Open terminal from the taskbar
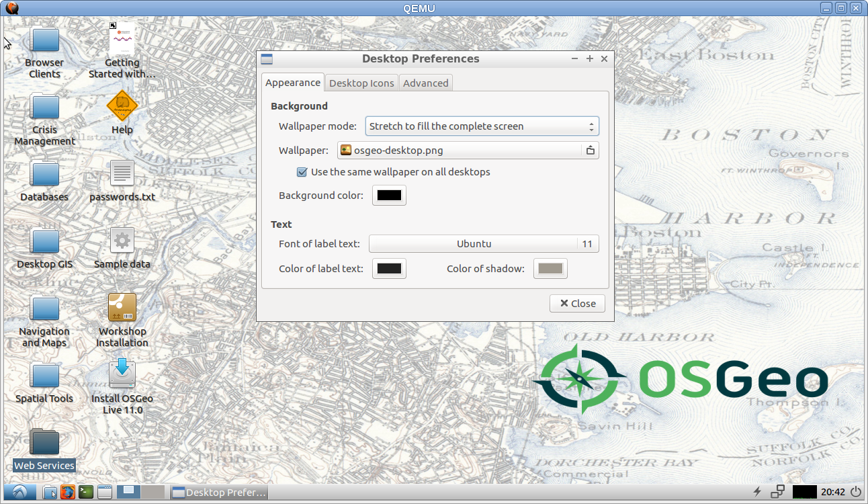 click(86, 492)
